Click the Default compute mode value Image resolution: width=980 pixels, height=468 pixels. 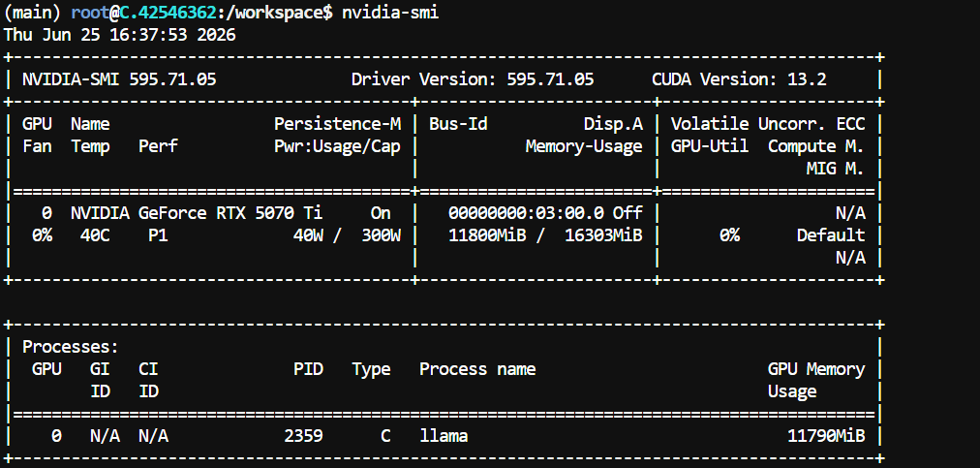coord(831,235)
